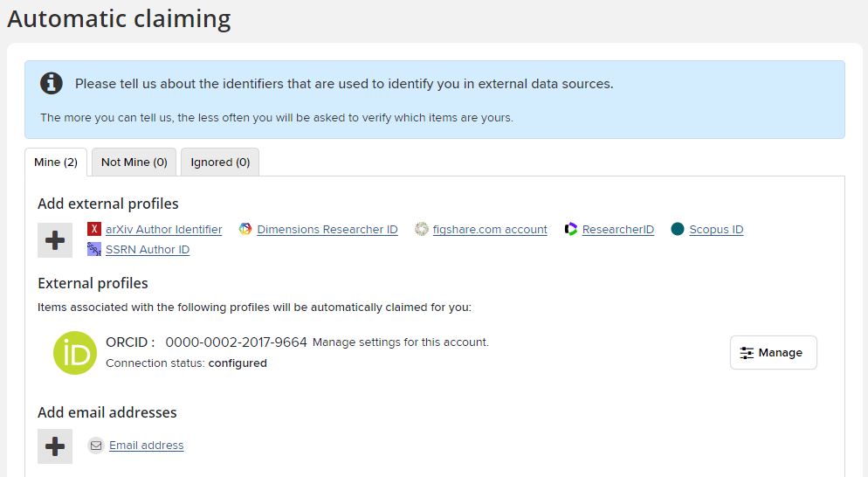Image resolution: width=868 pixels, height=477 pixels.
Task: Open the Scopus ID link
Action: pyautogui.click(x=716, y=230)
